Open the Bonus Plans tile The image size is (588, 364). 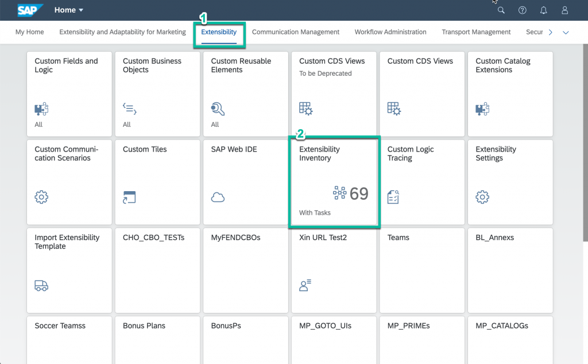[157, 340]
